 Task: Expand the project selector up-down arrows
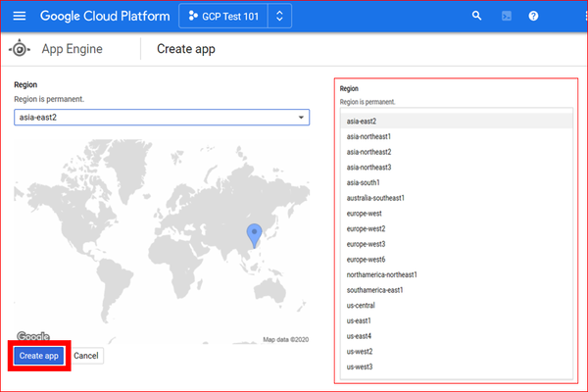(279, 16)
